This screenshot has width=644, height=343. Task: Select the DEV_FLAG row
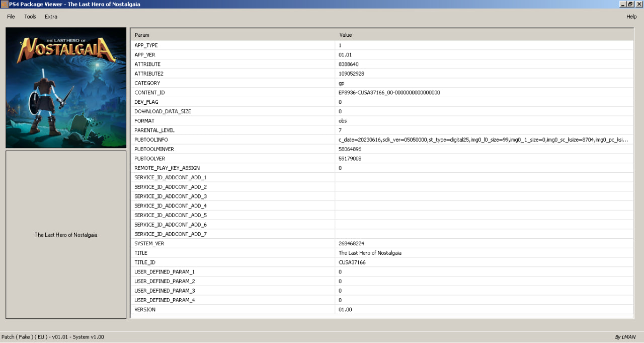[382, 102]
